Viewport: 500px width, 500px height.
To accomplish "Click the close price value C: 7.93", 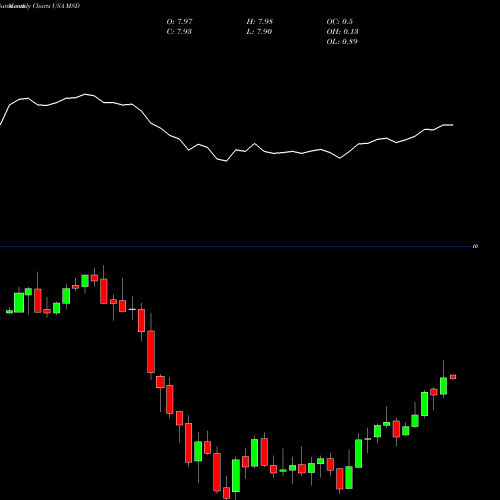I will [x=179, y=32].
